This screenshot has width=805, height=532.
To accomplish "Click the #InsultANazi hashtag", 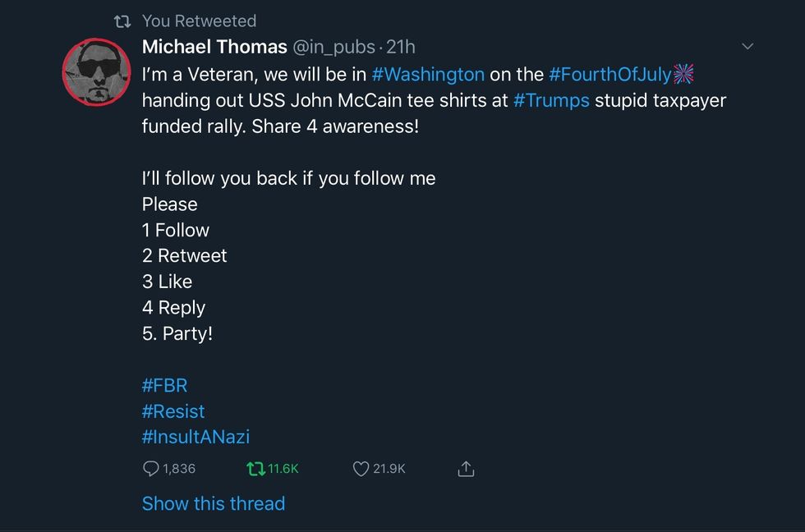I will click(195, 438).
